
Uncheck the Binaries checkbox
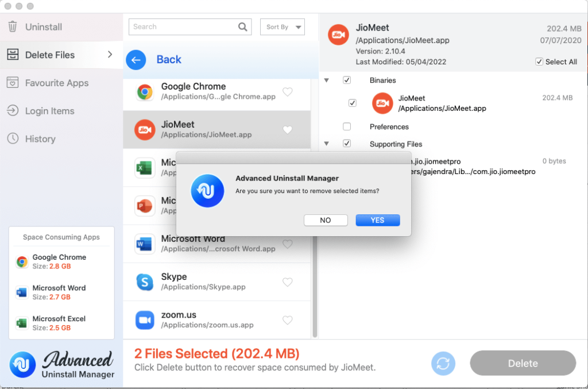pos(347,80)
